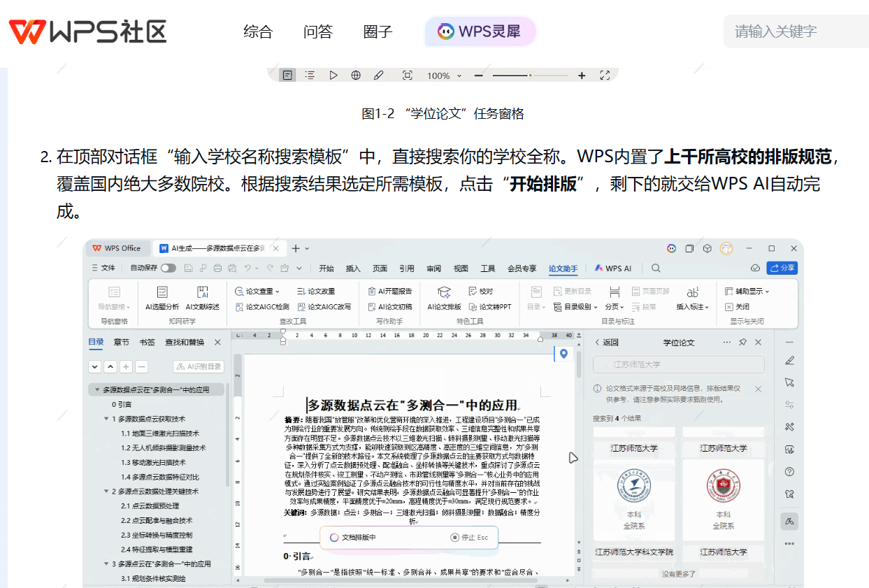Screen dimensions: 869x588
Task: Open the 圈子 section
Action: click(378, 31)
